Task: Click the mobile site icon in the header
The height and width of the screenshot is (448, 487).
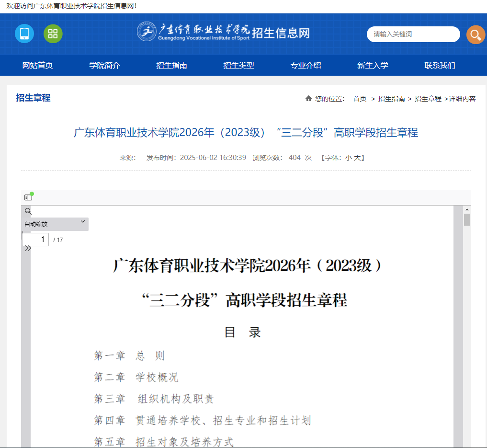Action: (24, 34)
